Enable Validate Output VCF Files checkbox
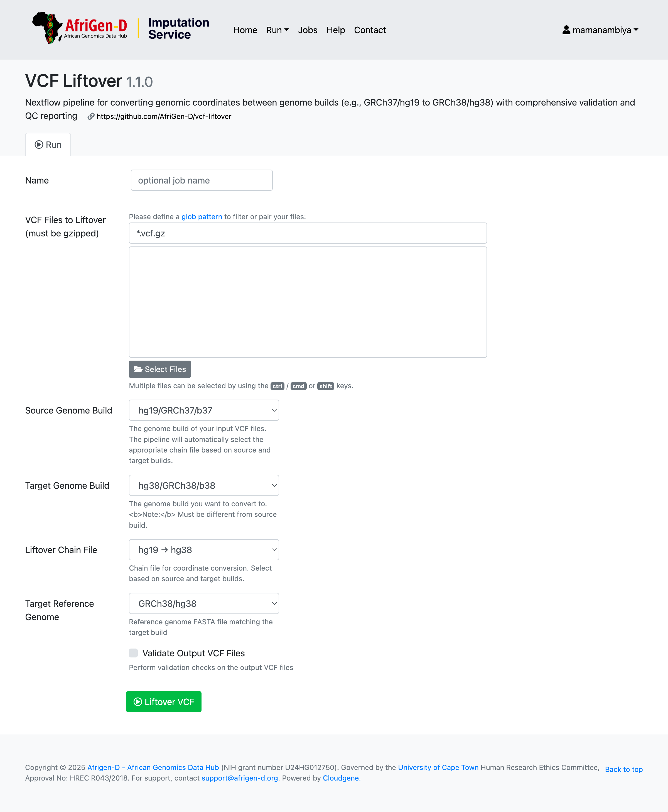Screen dimensions: 668x812 pyautogui.click(x=133, y=653)
